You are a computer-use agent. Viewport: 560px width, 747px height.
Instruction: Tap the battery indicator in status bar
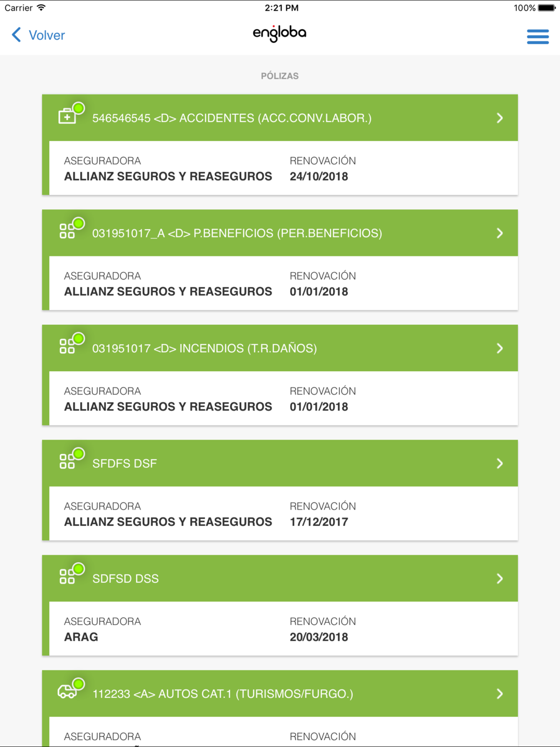pos(547,8)
